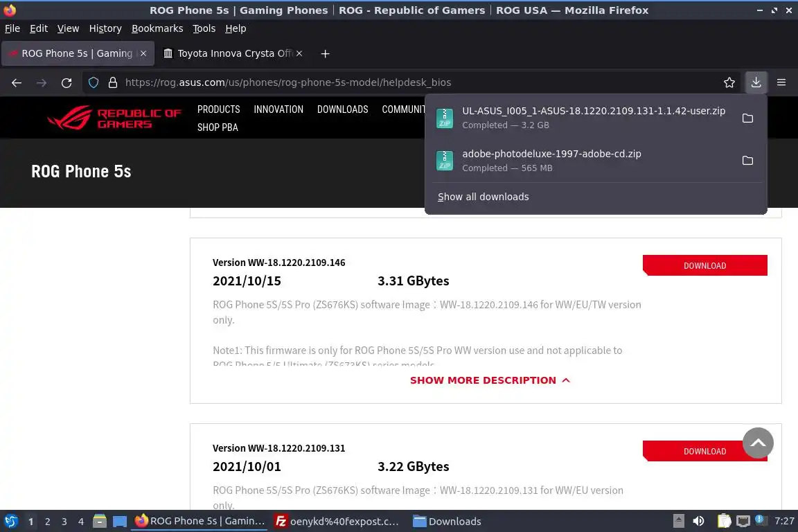
Task: Switch to the FileZilla taskbar window
Action: pos(337,522)
